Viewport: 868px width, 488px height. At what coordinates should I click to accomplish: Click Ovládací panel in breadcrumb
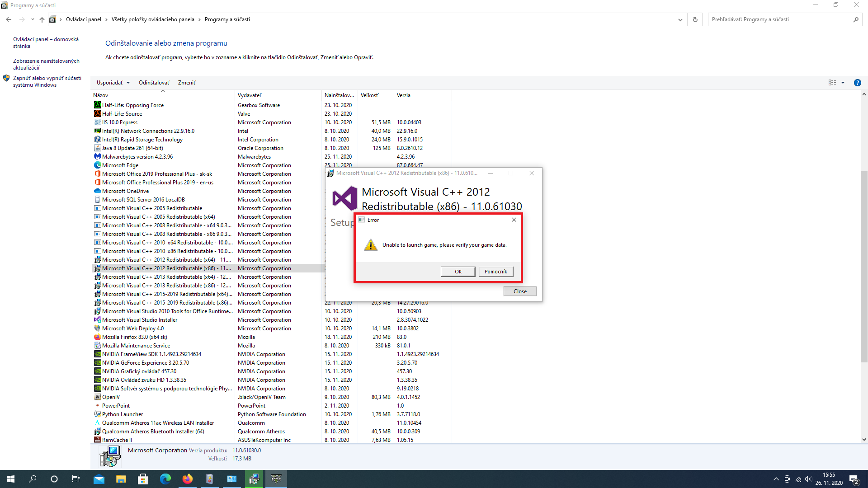[84, 19]
